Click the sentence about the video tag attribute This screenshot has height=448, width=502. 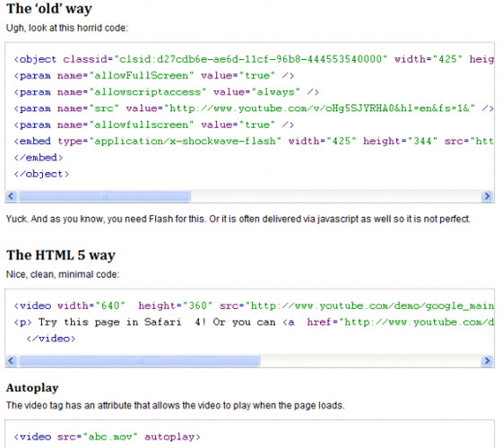[176, 405]
